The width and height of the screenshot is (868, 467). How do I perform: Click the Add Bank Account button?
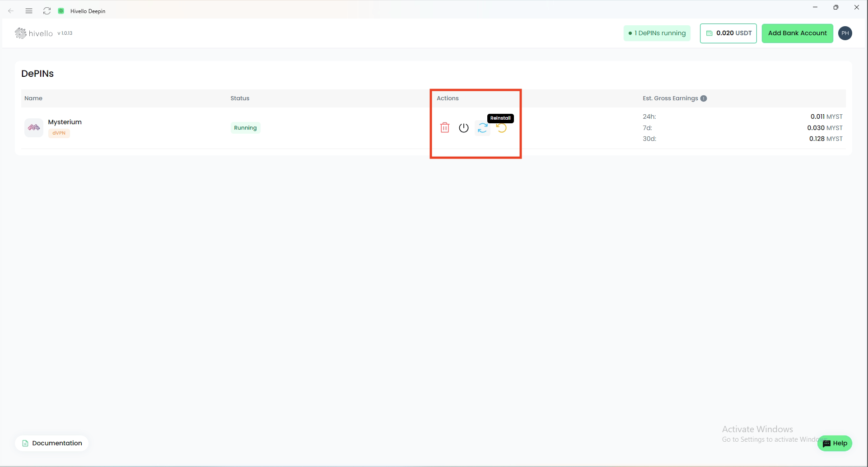click(x=797, y=33)
